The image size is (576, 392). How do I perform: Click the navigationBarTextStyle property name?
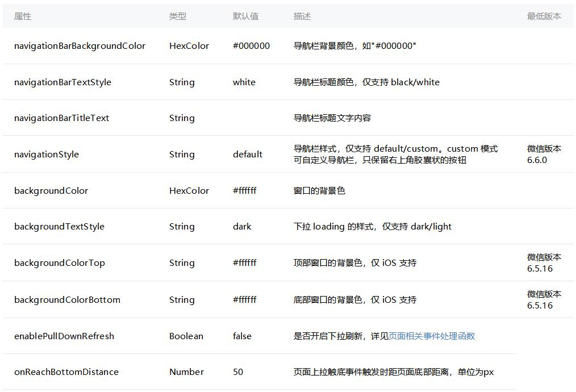63,82
